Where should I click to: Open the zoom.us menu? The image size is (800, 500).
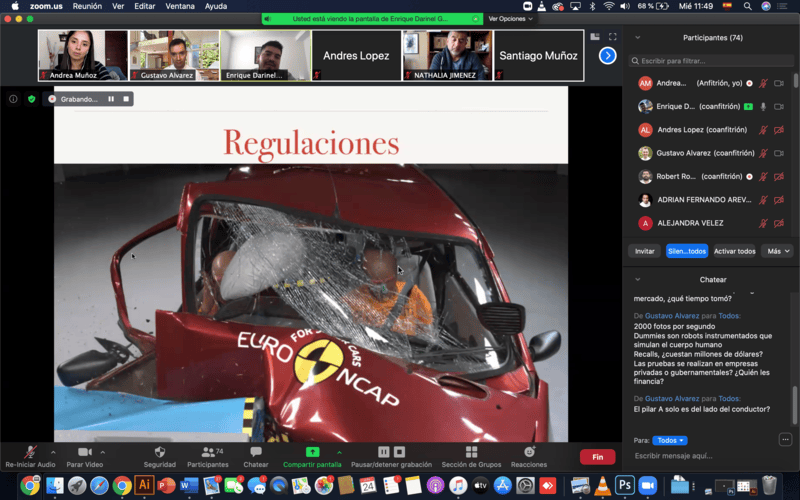tap(46, 6)
